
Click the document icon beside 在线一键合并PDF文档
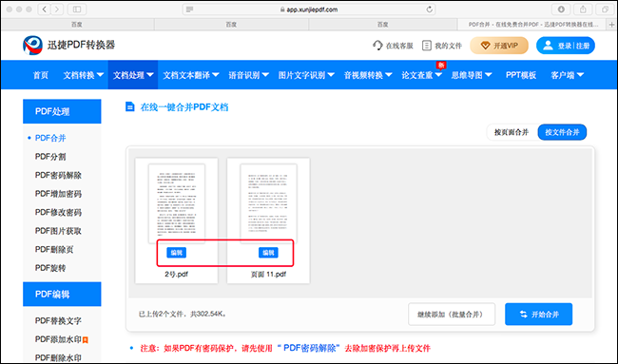click(129, 106)
